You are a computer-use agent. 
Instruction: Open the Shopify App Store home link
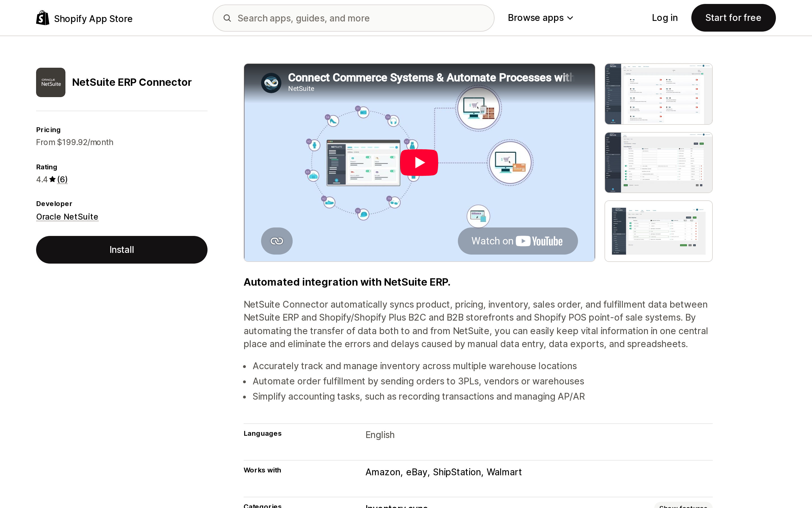point(84,18)
